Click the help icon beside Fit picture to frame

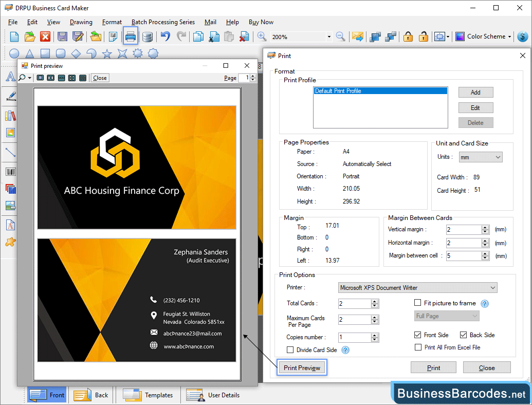(x=485, y=304)
